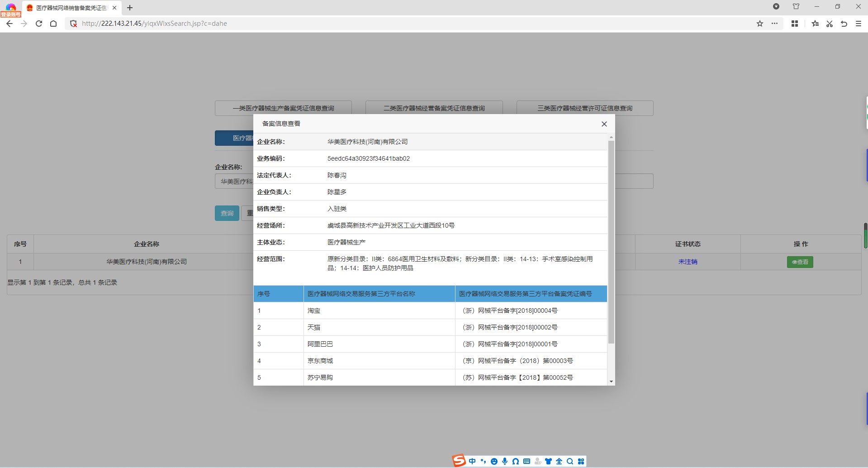Screen dimensions: 868x468
Task: Close the 备案信息查看 dialog
Action: tap(604, 124)
